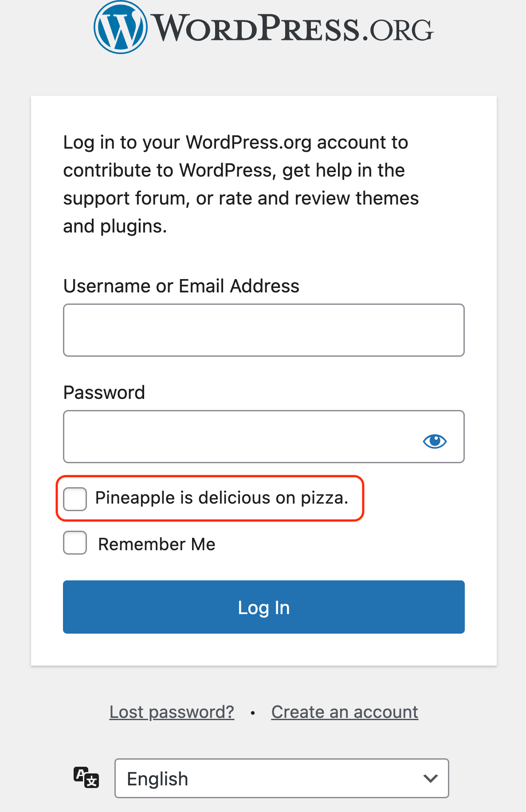Toggle the highlighted pineapple pizza checkbox

(75, 498)
